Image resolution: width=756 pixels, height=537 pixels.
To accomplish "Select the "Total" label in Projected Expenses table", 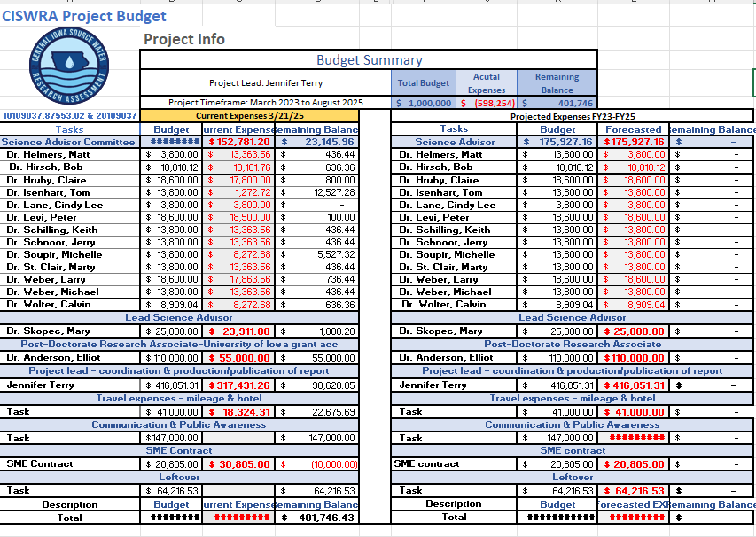I will click(x=454, y=517).
